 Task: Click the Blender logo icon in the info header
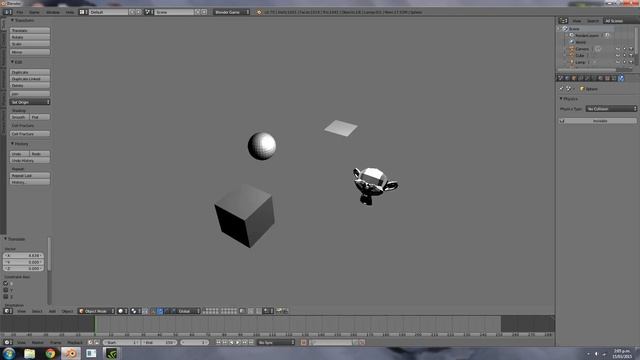click(x=259, y=12)
